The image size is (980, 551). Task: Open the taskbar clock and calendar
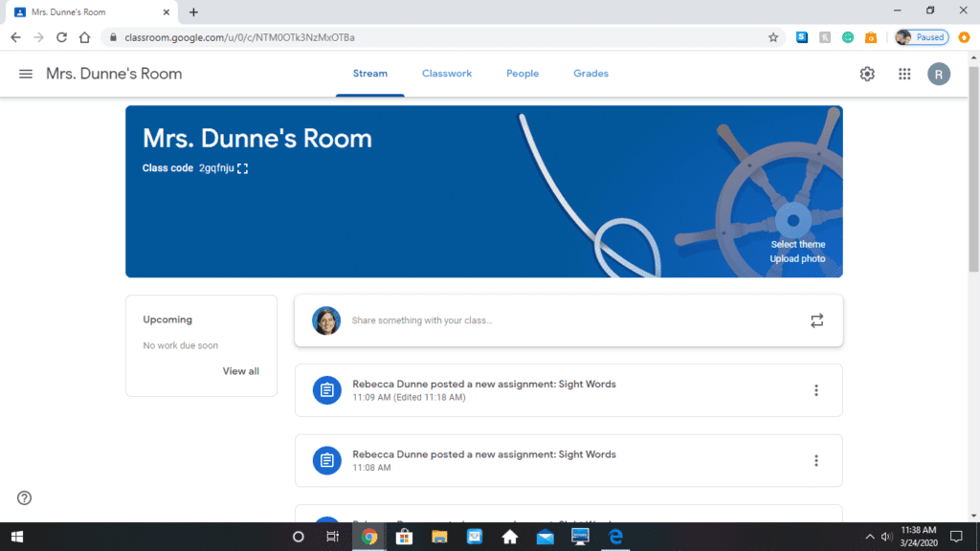[919, 537]
